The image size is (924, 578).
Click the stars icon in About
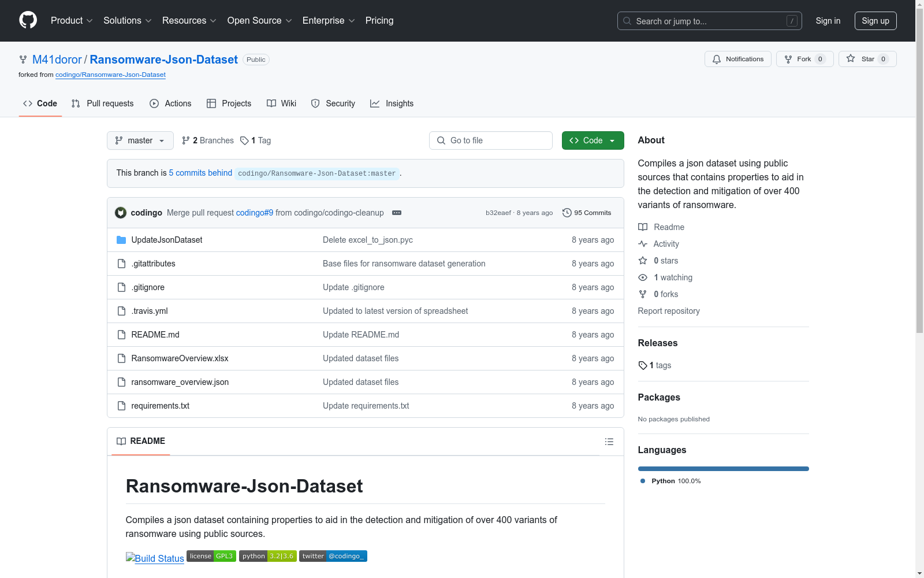643,261
